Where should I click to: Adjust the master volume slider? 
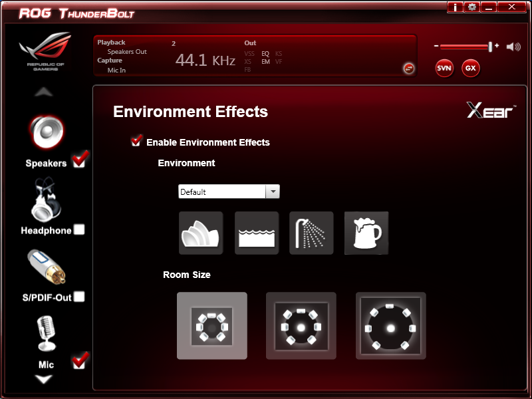coord(466,47)
